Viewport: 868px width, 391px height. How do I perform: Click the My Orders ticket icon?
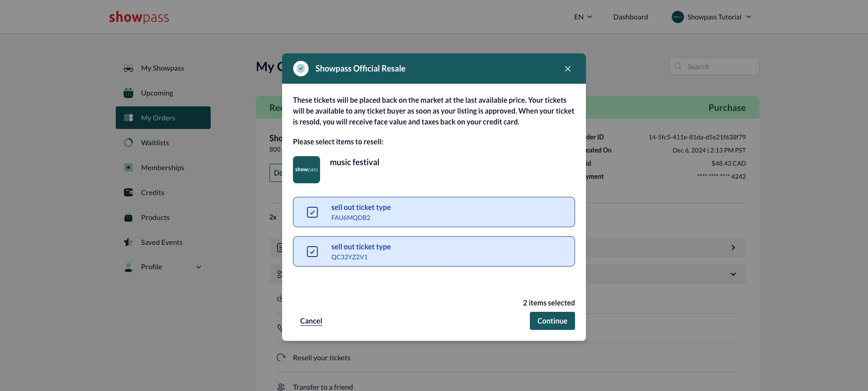(128, 118)
